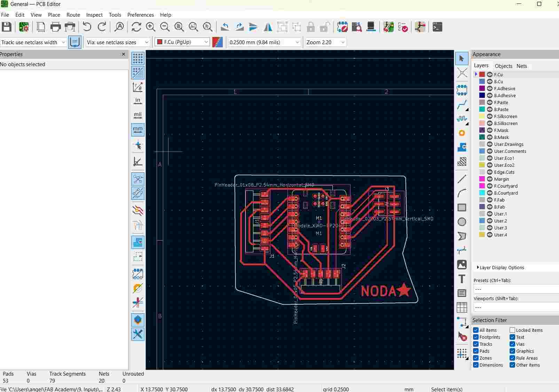
Task: Select the Draw Rectangle tool
Action: 462,207
